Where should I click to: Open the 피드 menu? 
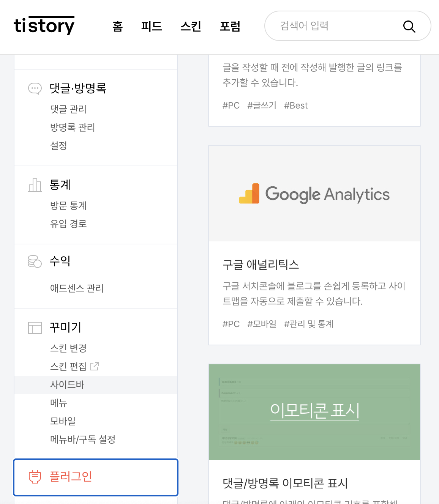(152, 26)
